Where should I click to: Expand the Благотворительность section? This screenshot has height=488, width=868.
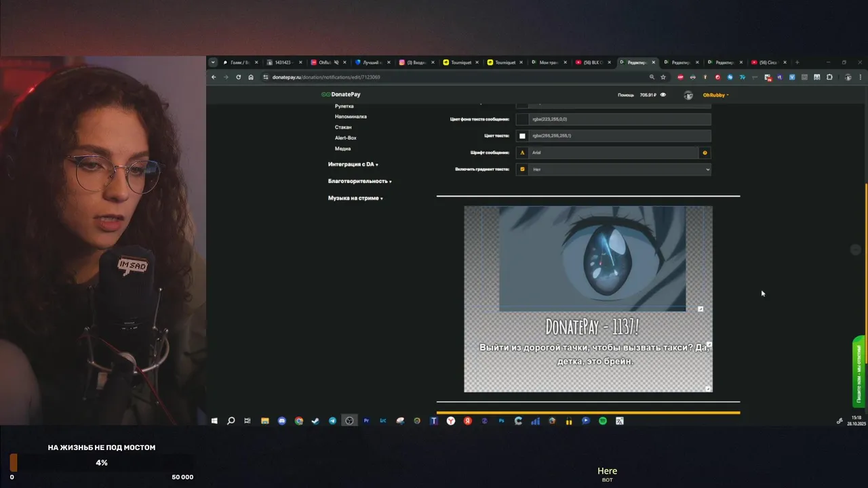359,181
